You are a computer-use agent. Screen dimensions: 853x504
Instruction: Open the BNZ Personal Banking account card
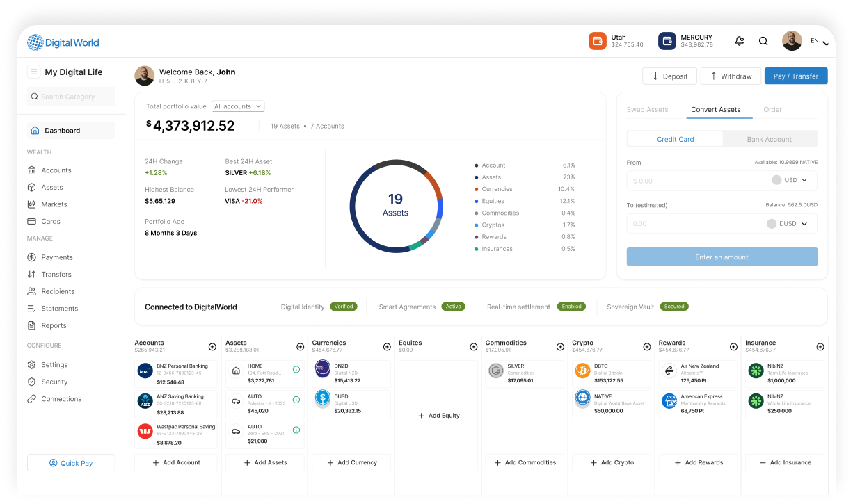[176, 373]
